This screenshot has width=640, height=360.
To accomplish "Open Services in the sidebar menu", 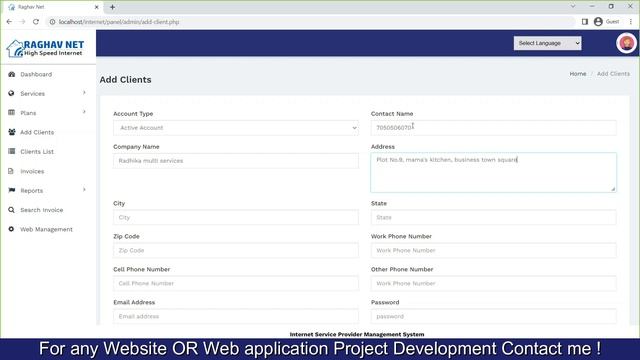I will (x=33, y=93).
